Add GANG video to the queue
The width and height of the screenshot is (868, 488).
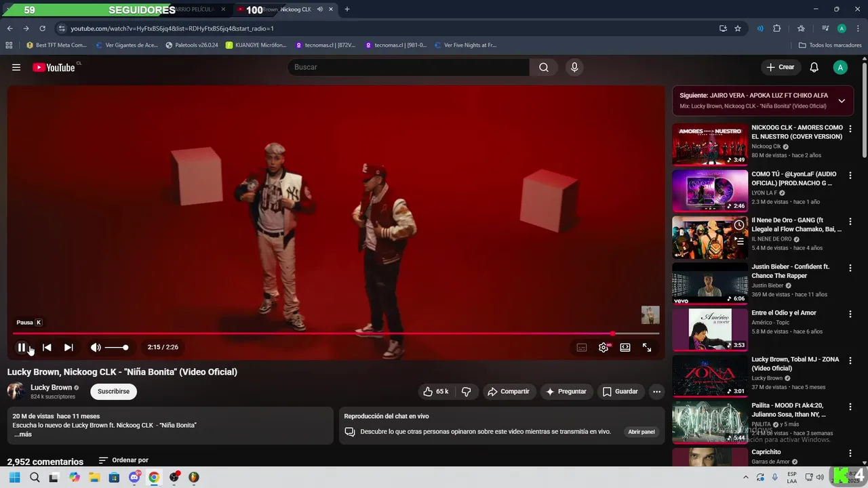point(738,240)
